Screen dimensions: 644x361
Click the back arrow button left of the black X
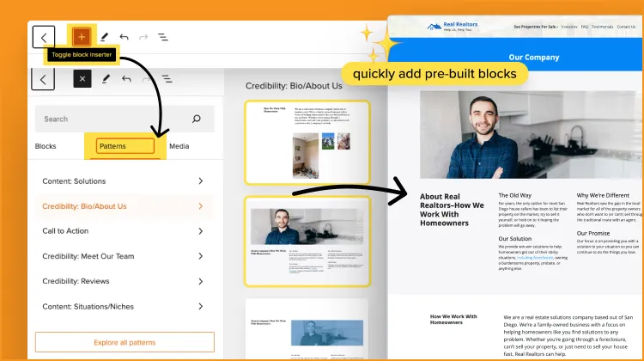click(43, 79)
